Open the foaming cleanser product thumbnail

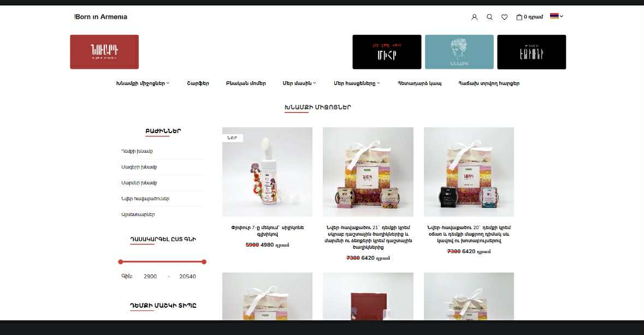coord(267,172)
